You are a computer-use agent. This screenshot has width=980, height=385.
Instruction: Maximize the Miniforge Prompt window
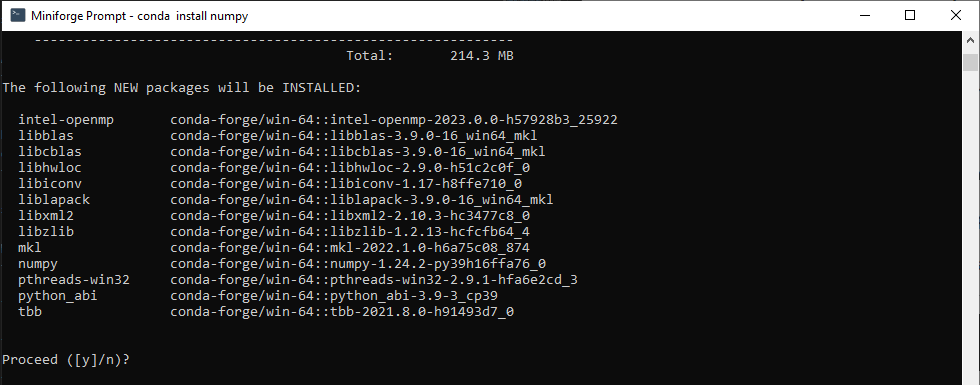click(910, 16)
